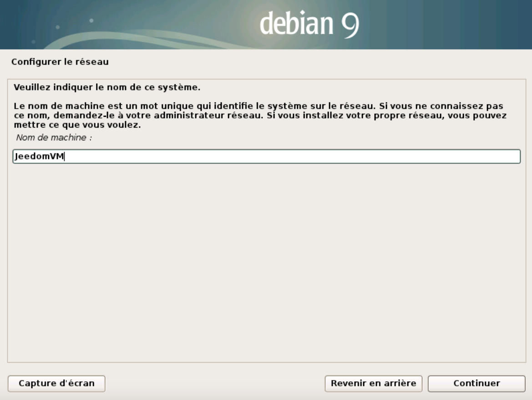The image size is (532, 400).
Task: Take a screenshot with Capture d'écran
Action: [56, 383]
